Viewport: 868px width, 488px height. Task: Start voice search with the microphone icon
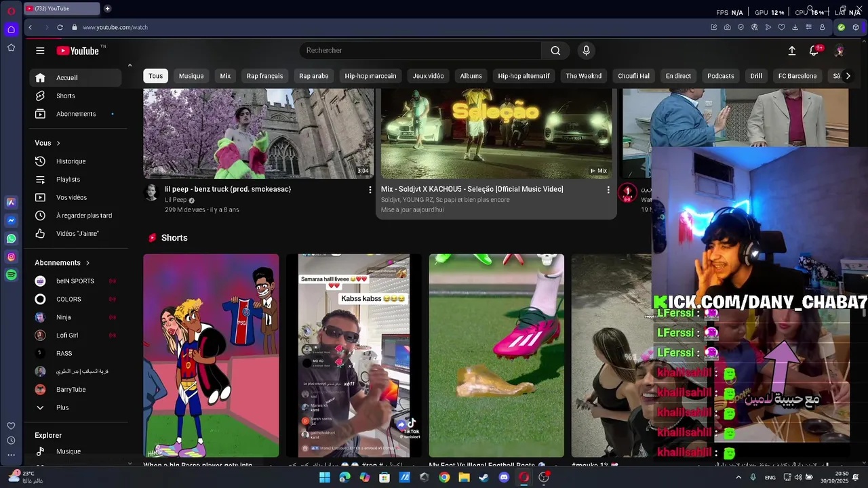coord(587,51)
